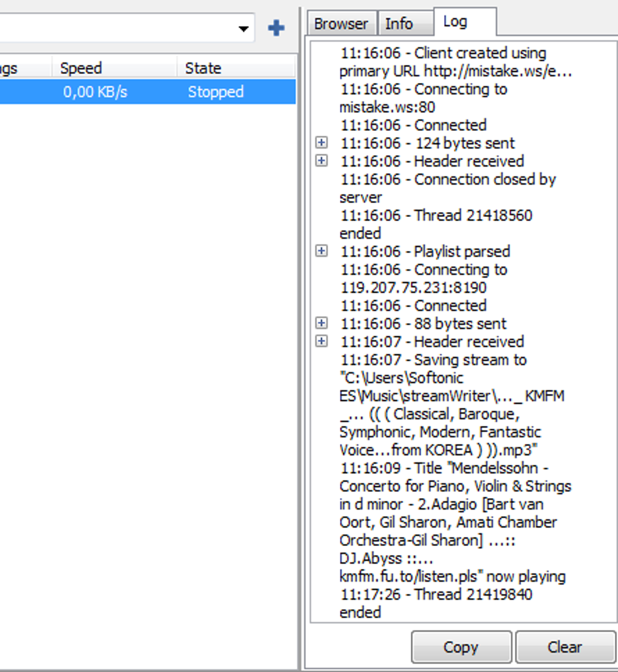This screenshot has height=672, width=618.
Task: Click the blue plus icon to add a stream
Action: click(x=276, y=27)
